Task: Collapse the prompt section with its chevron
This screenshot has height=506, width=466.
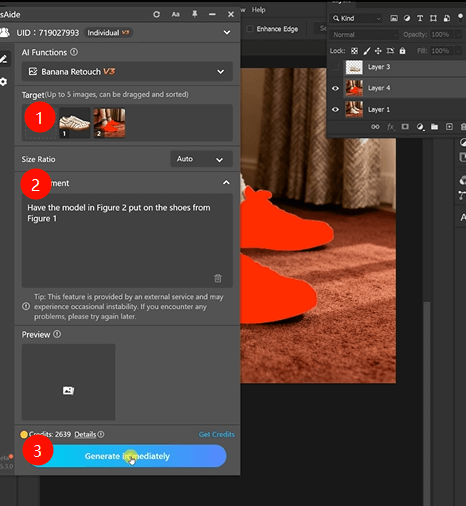Action: tap(226, 183)
